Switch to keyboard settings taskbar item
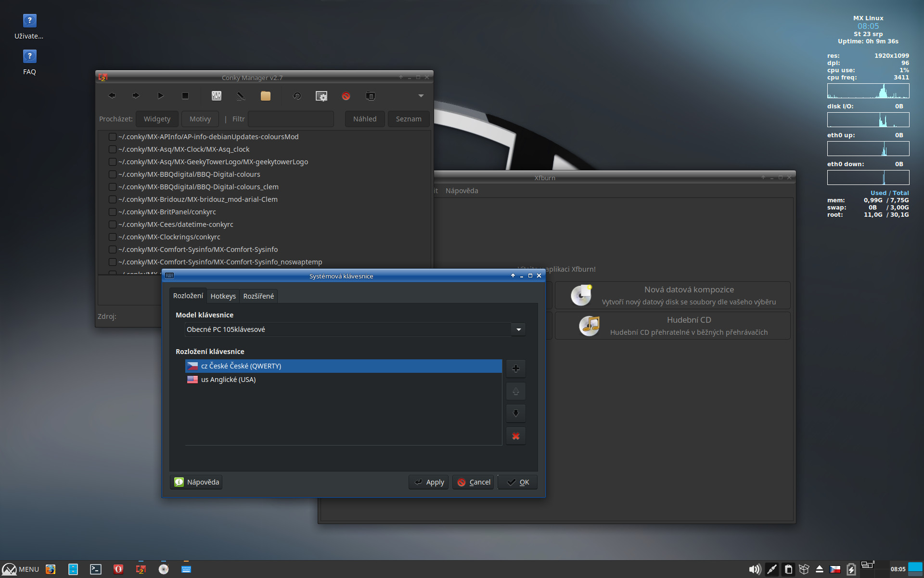The width and height of the screenshot is (924, 578). [186, 569]
